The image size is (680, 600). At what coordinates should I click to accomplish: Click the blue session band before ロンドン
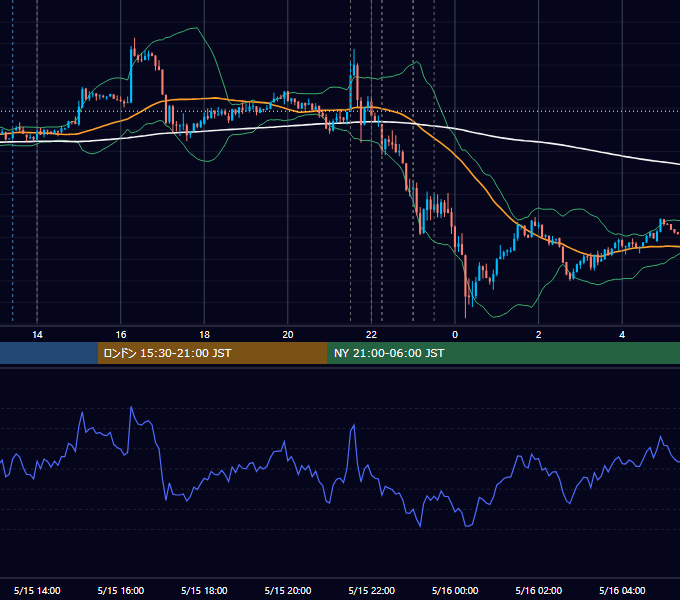49,353
